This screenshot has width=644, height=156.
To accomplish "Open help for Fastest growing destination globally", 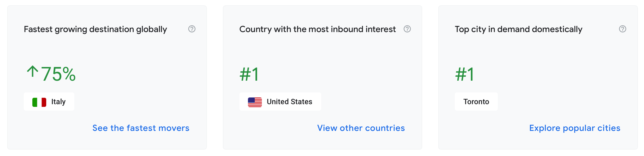I will point(192,29).
